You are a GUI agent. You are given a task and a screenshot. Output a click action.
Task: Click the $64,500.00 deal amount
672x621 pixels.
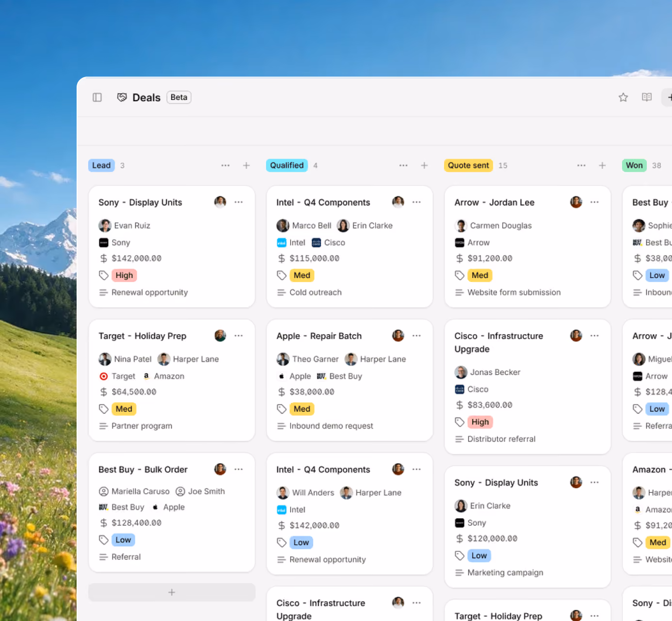134,392
